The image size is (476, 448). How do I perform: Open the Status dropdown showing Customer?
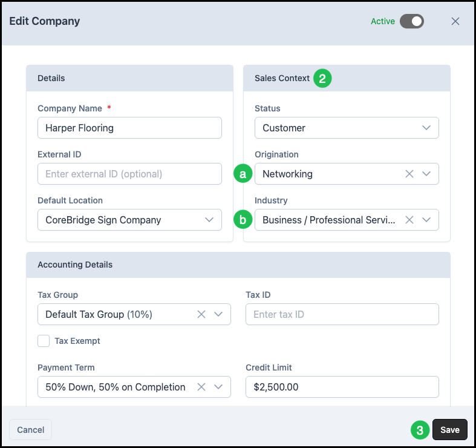click(347, 128)
